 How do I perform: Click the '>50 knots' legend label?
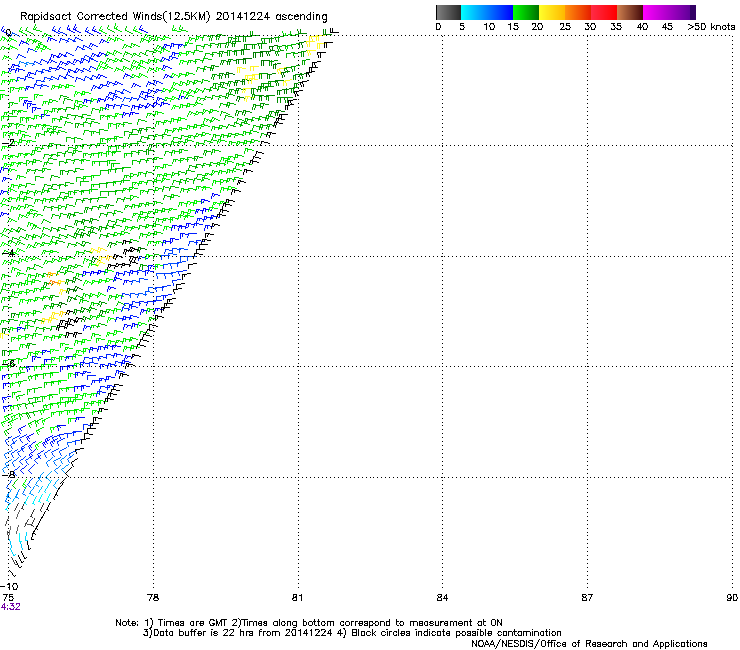coord(711,27)
